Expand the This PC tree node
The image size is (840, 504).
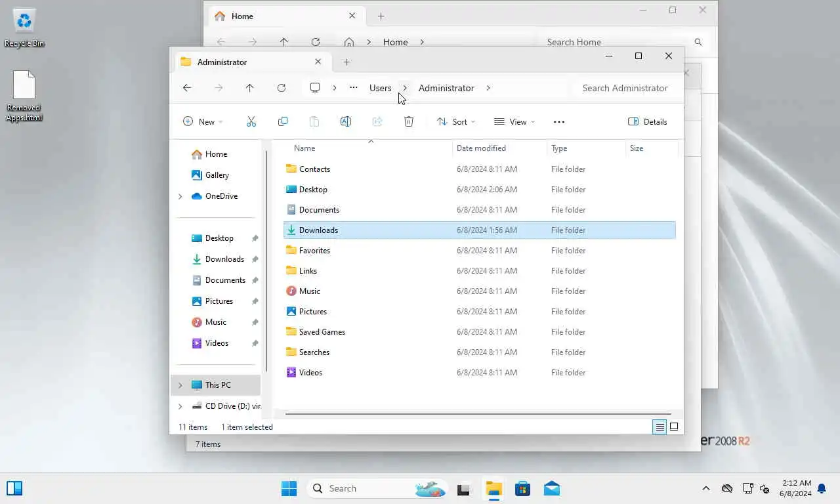[180, 385]
